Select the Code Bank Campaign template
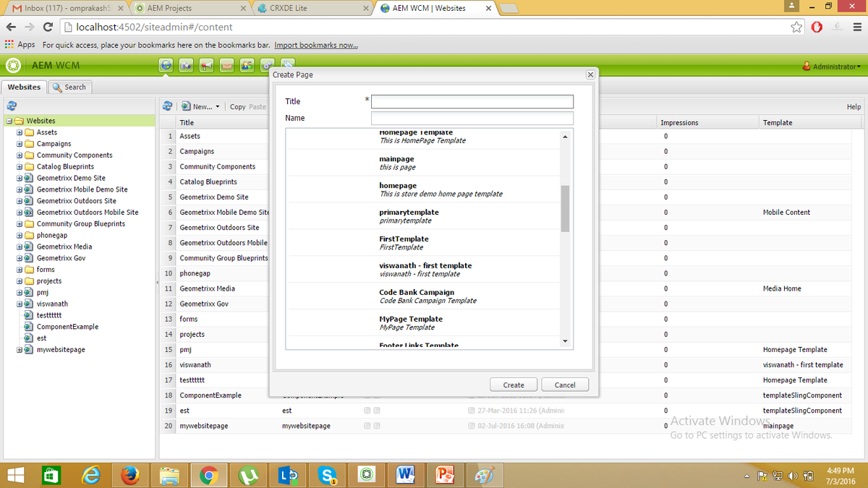 [x=425, y=296]
